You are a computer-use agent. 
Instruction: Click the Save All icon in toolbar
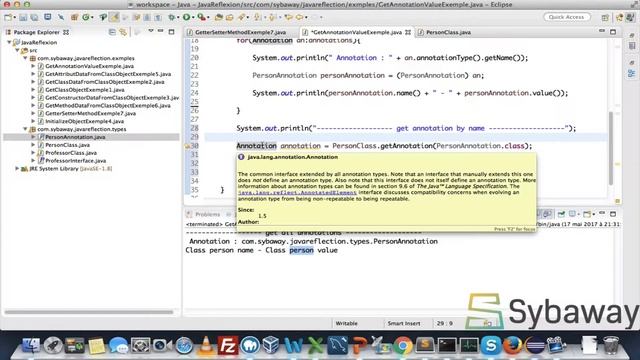pyautogui.click(x=34, y=17)
